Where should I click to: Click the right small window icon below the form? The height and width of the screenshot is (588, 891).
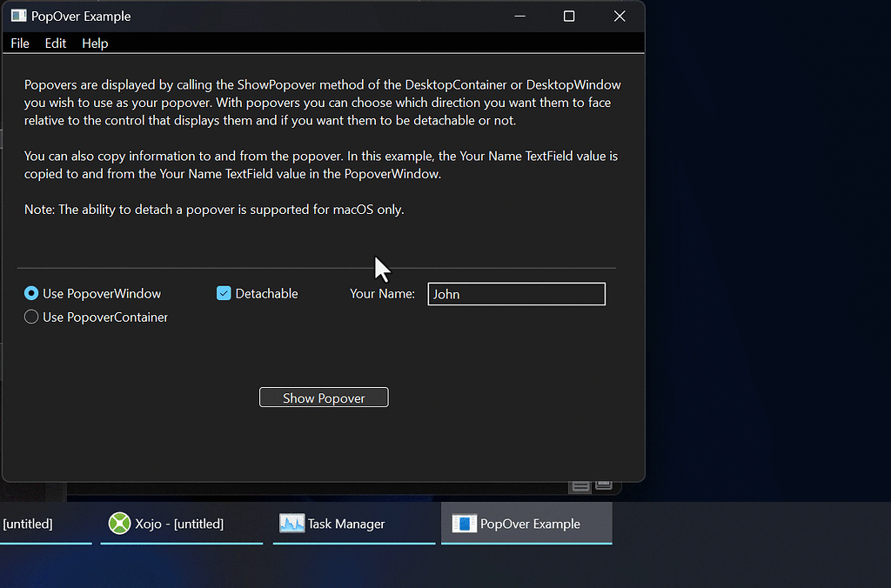(x=604, y=485)
